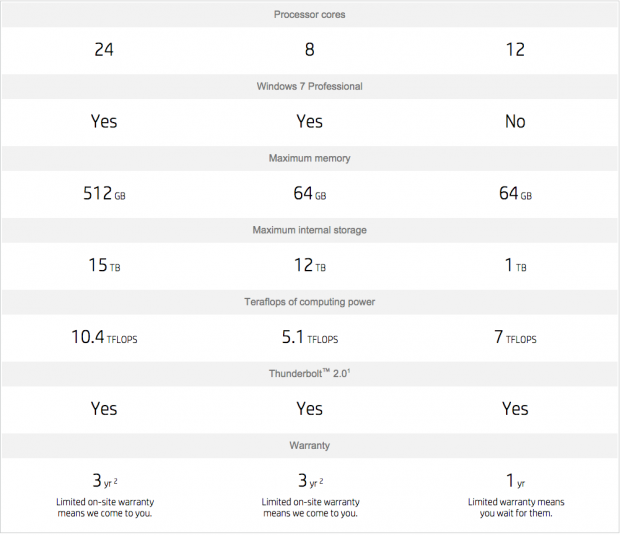Image resolution: width=620 pixels, height=535 pixels.
Task: Click the Teraflops of computing power header
Action: (310, 302)
